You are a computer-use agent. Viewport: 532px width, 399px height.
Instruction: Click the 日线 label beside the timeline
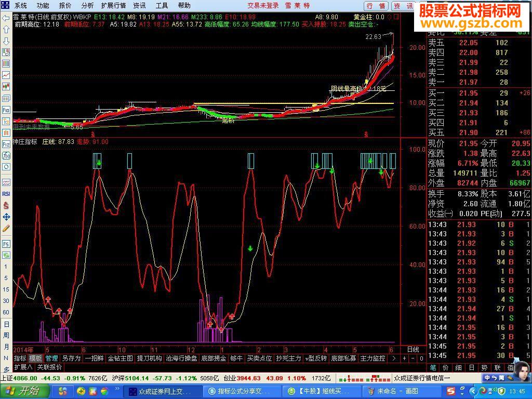pyautogui.click(x=413, y=349)
